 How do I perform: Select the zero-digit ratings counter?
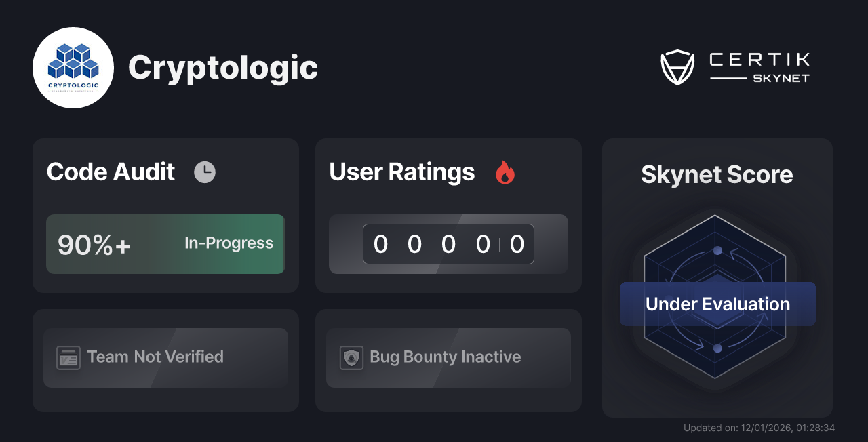point(448,244)
